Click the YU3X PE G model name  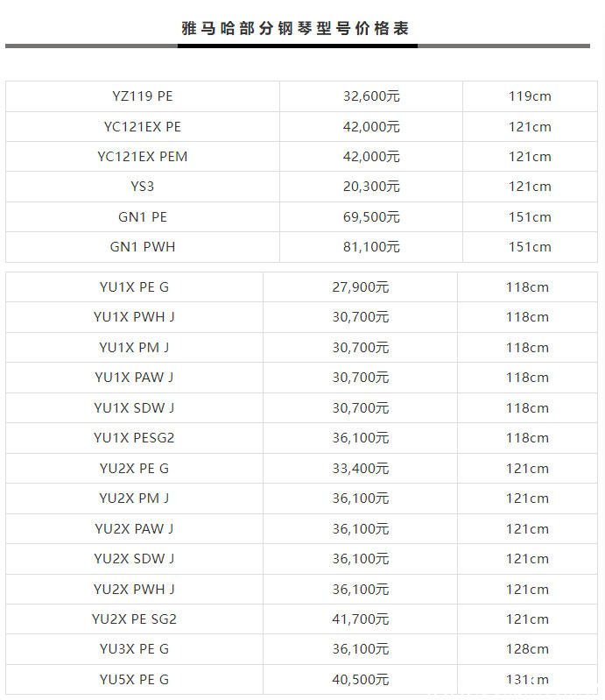(134, 649)
